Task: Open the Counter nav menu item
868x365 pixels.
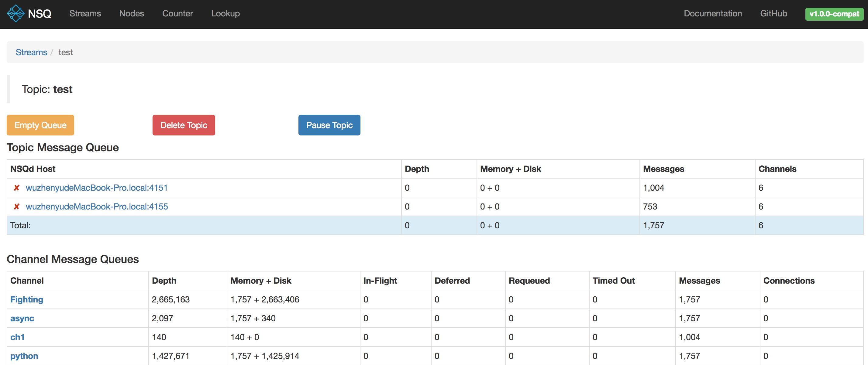Action: (177, 13)
